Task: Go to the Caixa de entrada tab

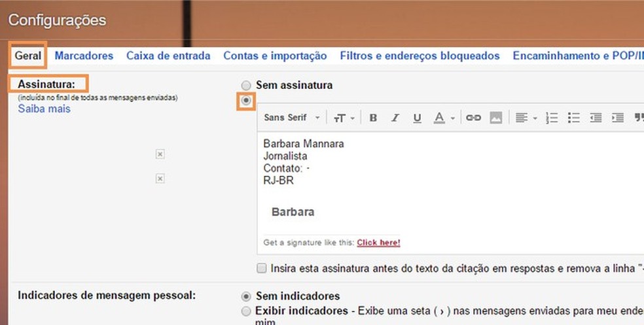Action: (x=168, y=56)
